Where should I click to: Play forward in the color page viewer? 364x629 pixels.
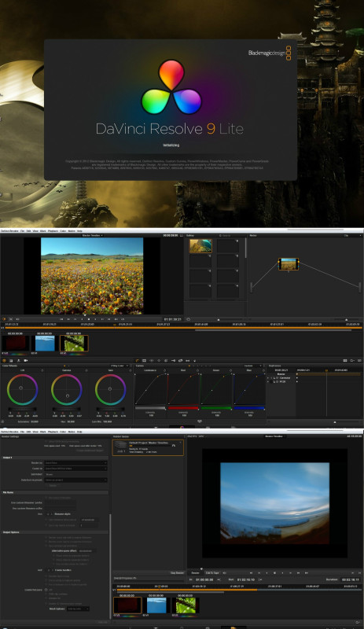[95, 319]
